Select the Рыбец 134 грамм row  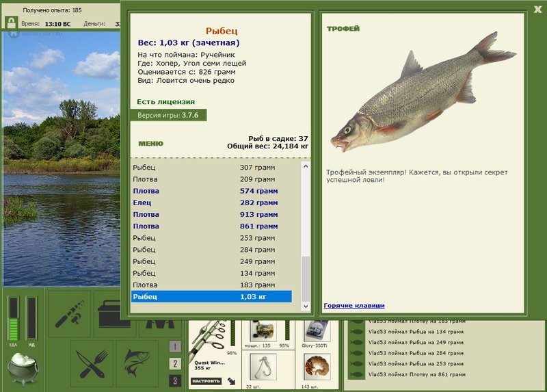pos(211,274)
